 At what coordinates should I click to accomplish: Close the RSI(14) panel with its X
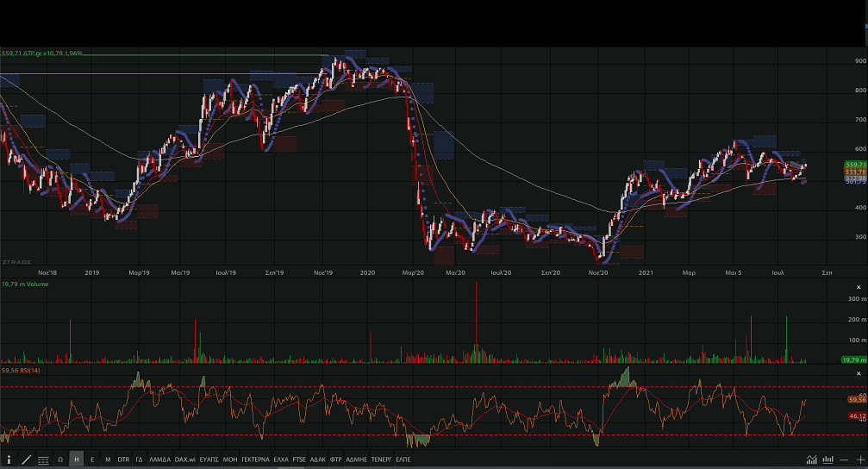tap(858, 372)
